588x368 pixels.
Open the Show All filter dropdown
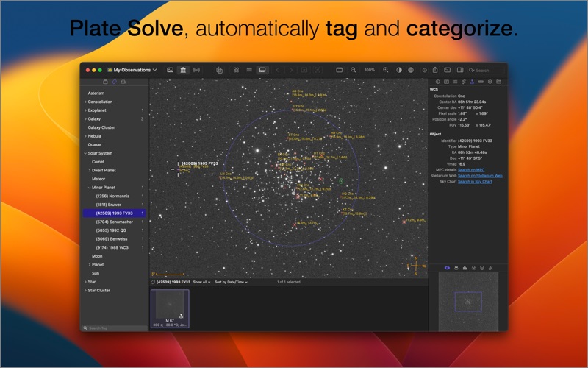[201, 282]
